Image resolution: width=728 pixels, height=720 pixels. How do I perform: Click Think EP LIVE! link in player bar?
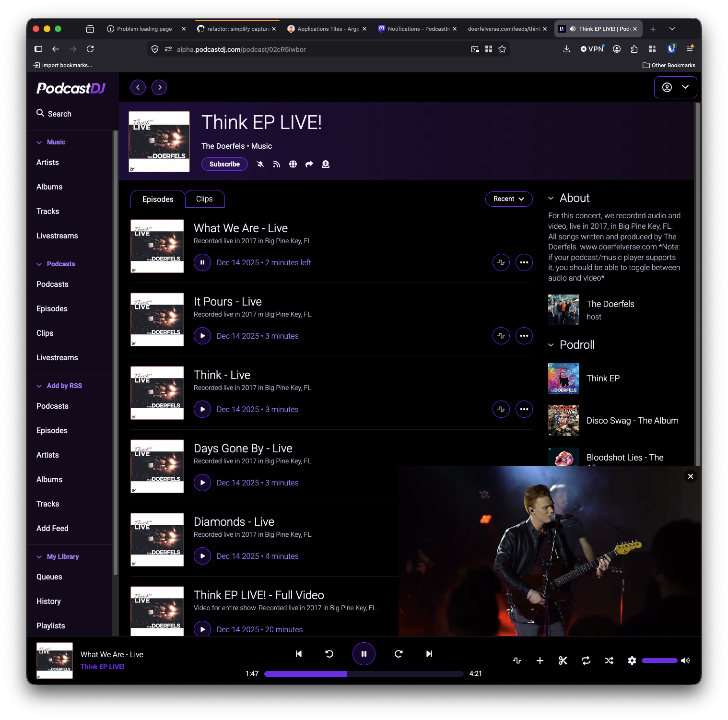(103, 667)
